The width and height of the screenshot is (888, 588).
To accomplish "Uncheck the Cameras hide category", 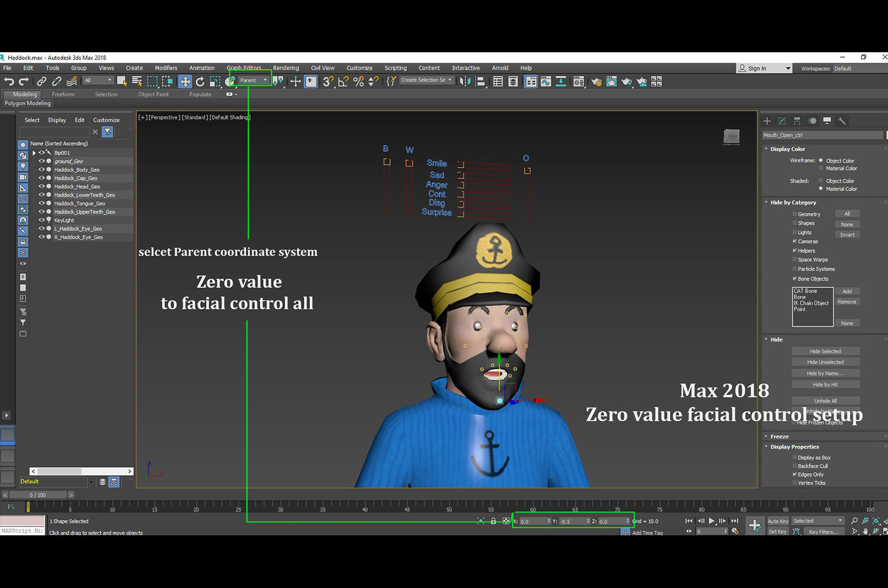I will coord(795,241).
